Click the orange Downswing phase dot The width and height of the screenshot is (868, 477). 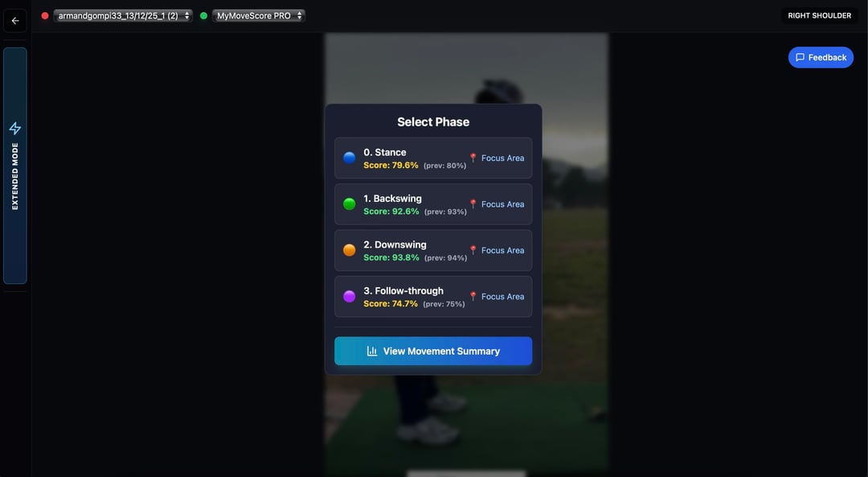350,250
